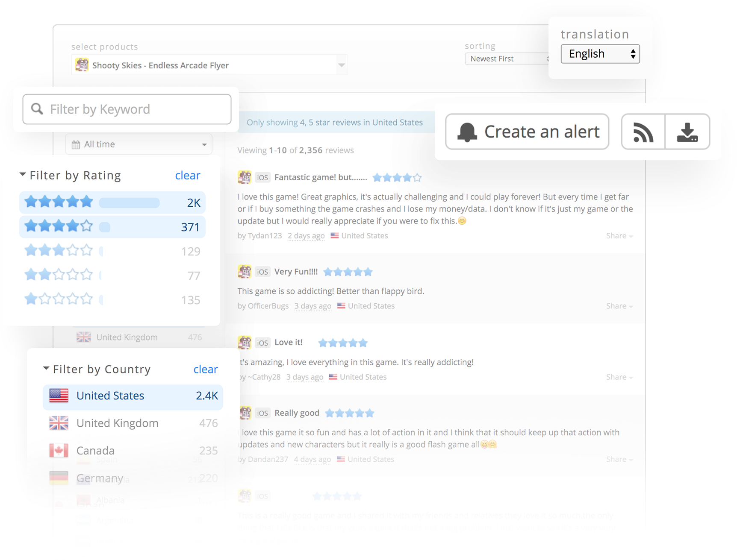Click app icon beside Love it! review
Viewport: 737px width, 560px height.
[245, 342]
